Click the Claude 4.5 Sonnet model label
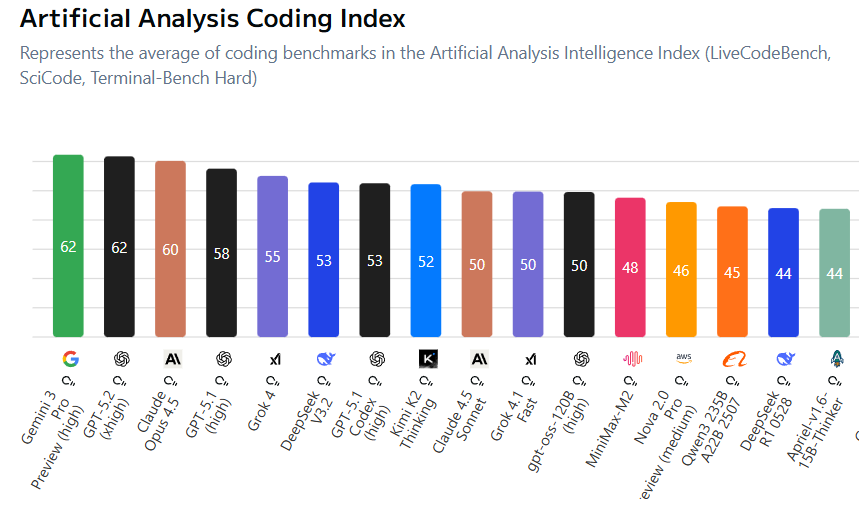 pyautogui.click(x=459, y=422)
